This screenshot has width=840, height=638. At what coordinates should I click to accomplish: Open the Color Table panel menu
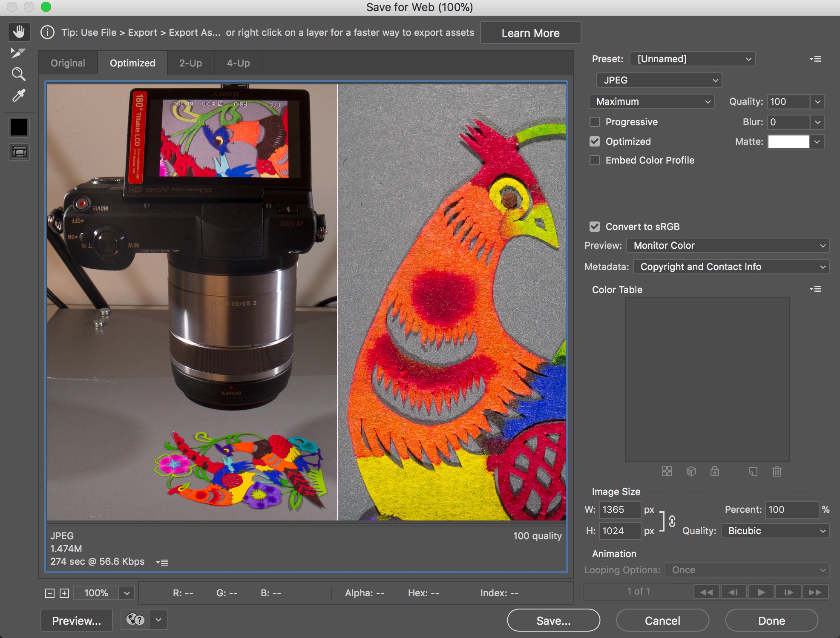[816, 289]
